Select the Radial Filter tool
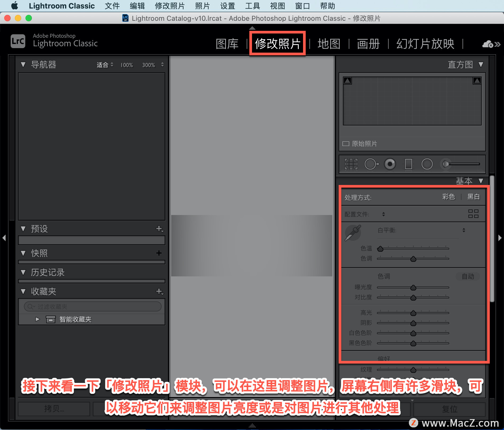 coord(427,164)
